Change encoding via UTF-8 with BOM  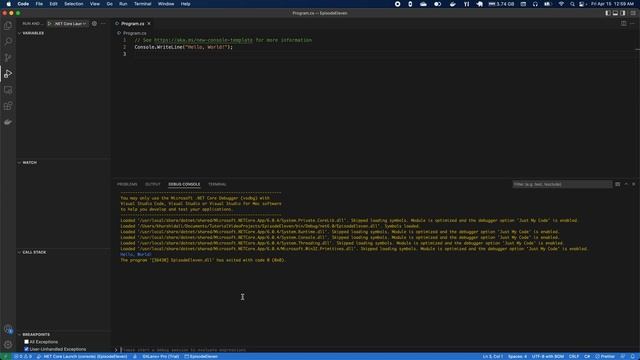click(x=548, y=356)
